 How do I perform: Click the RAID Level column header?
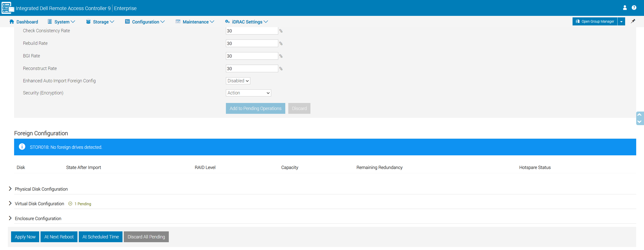point(205,167)
